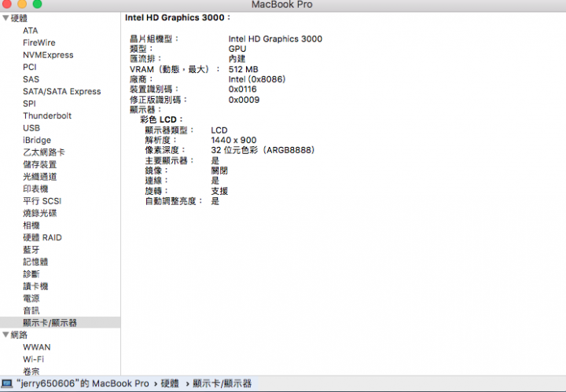
Task: Click "jerry650606"的 MacBook Pro in path bar
Action: [83, 383]
